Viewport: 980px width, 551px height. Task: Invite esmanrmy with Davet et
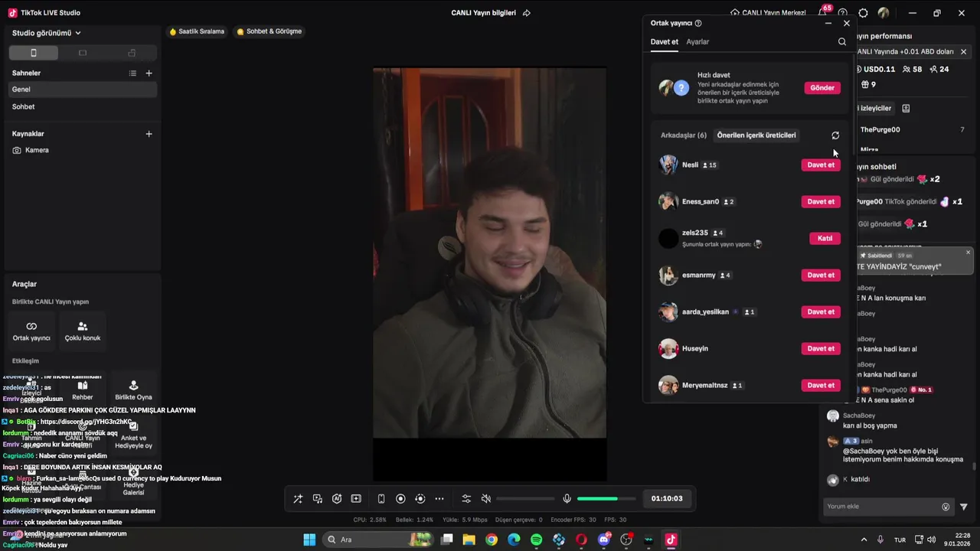[x=821, y=275]
